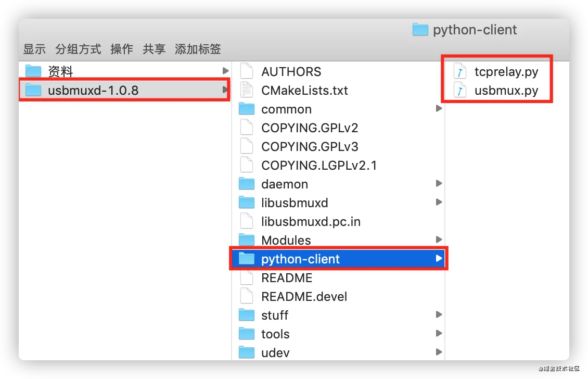
Task: Click the README.devel file icon
Action: click(x=246, y=296)
